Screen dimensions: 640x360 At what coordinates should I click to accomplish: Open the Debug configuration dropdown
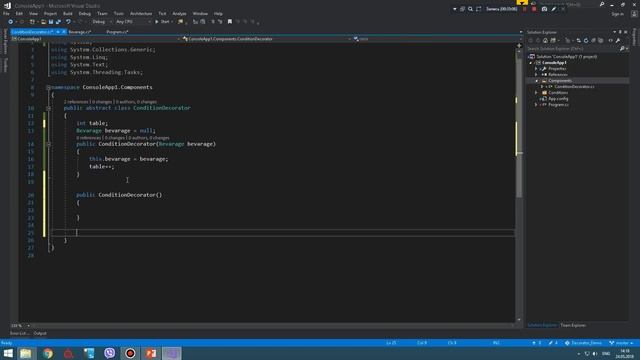pos(101,22)
